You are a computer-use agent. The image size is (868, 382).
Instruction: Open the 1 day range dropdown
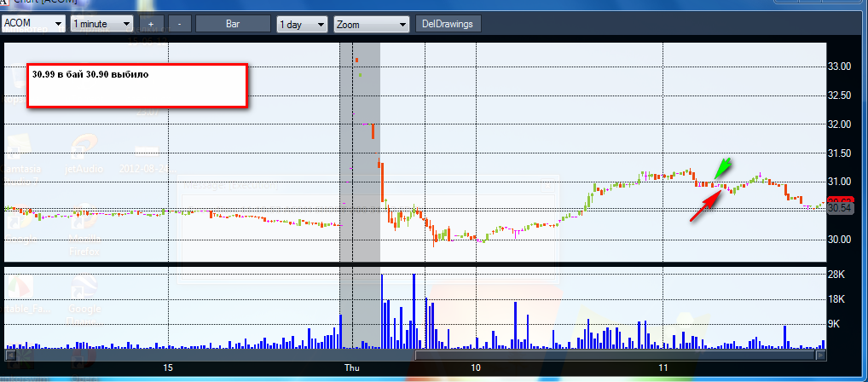[302, 24]
